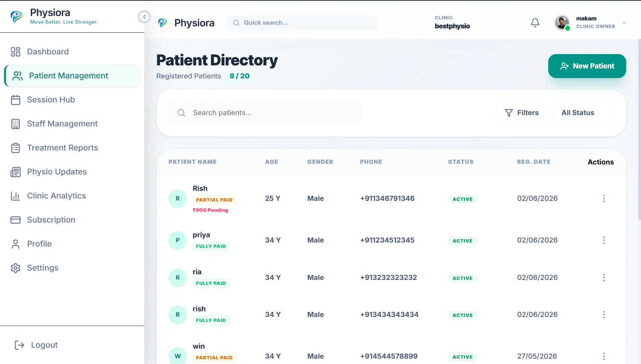
Task: Click the magnifier icon in Quick search
Action: click(x=236, y=23)
